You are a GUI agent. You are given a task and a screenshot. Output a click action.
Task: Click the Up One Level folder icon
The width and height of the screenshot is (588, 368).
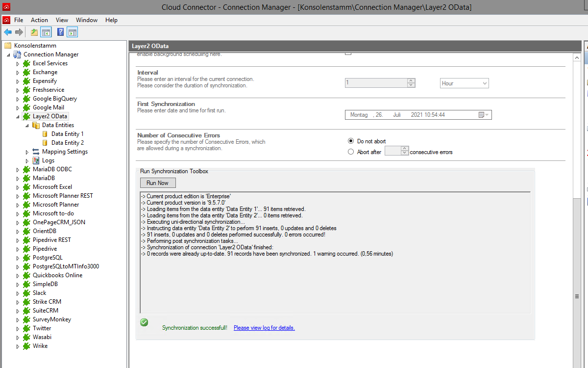pos(34,32)
